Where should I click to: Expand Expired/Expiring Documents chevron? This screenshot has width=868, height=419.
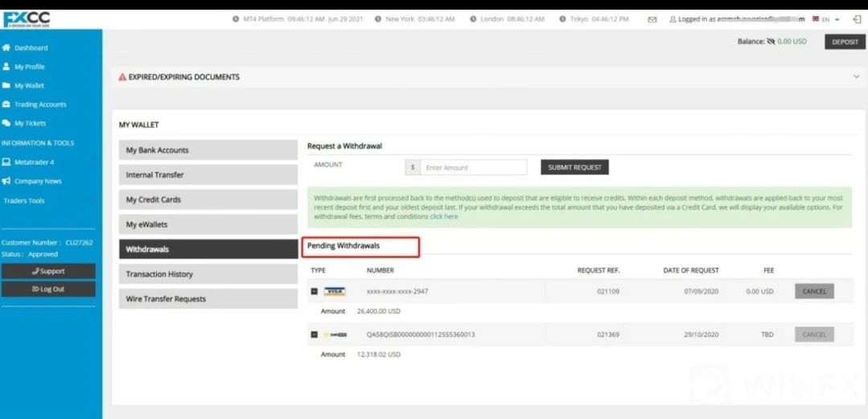click(x=857, y=77)
